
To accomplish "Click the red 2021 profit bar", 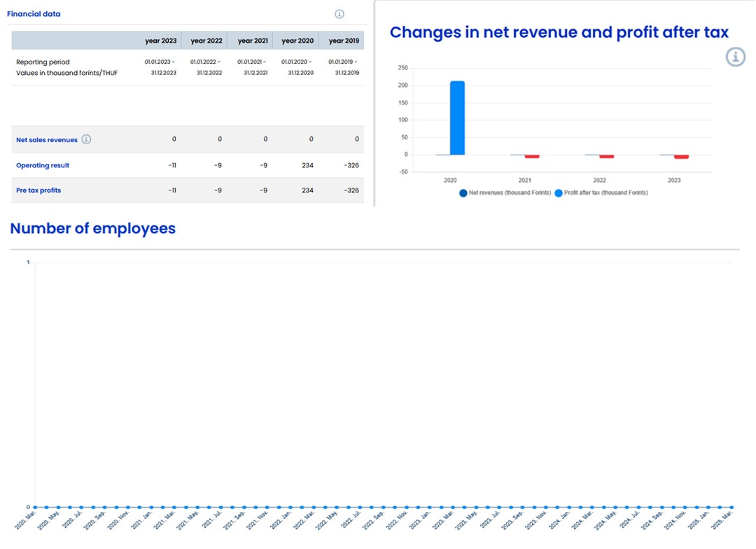I will 532,156.
